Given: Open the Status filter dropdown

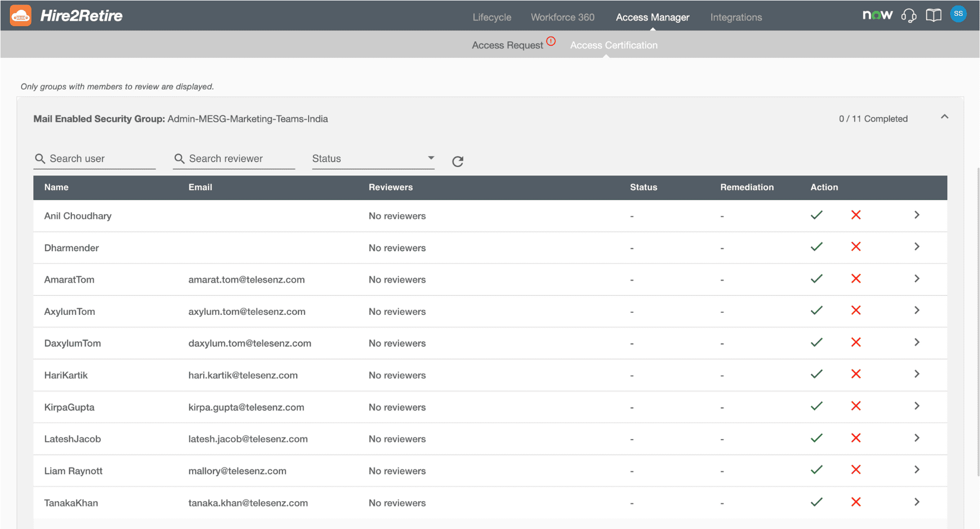Looking at the screenshot, I should [372, 159].
